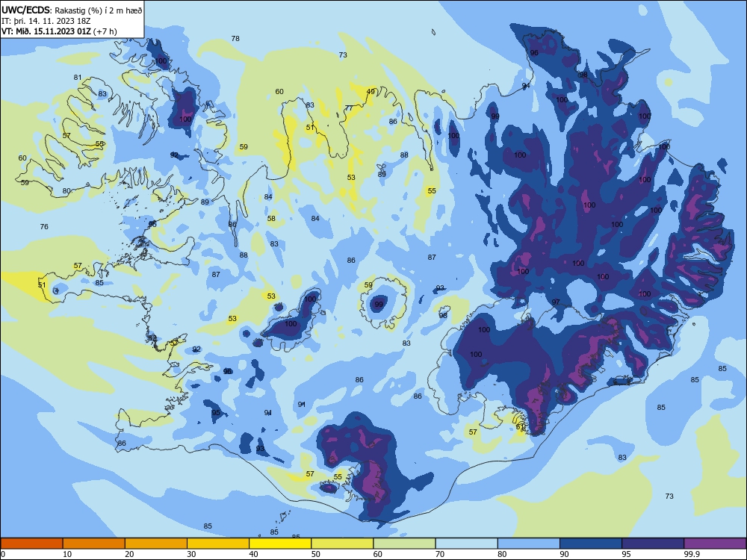Click the '40' legend tick label
The width and height of the screenshot is (747, 560).
click(x=253, y=554)
